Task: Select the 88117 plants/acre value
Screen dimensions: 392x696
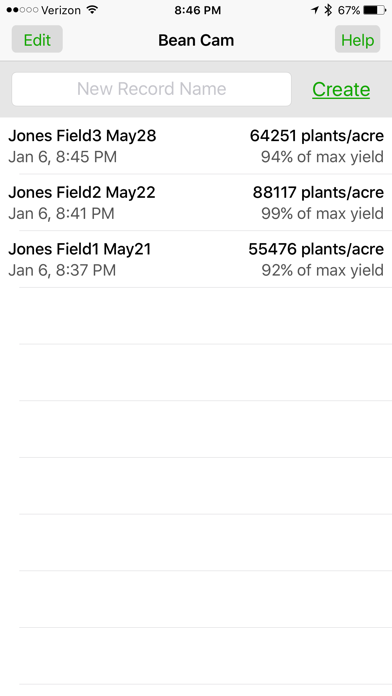Action: pyautogui.click(x=318, y=192)
